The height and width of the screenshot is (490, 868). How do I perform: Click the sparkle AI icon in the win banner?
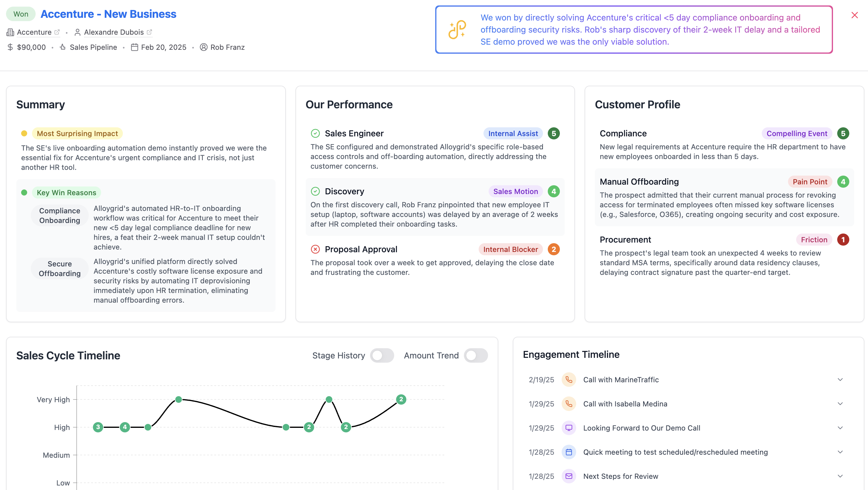(x=457, y=30)
